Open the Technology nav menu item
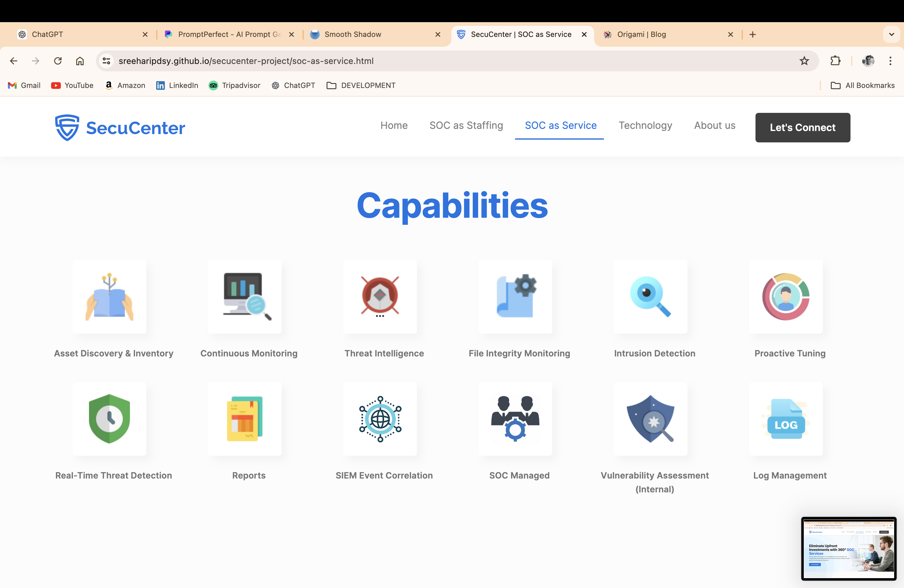Viewport: 904px width, 588px height. (x=645, y=125)
